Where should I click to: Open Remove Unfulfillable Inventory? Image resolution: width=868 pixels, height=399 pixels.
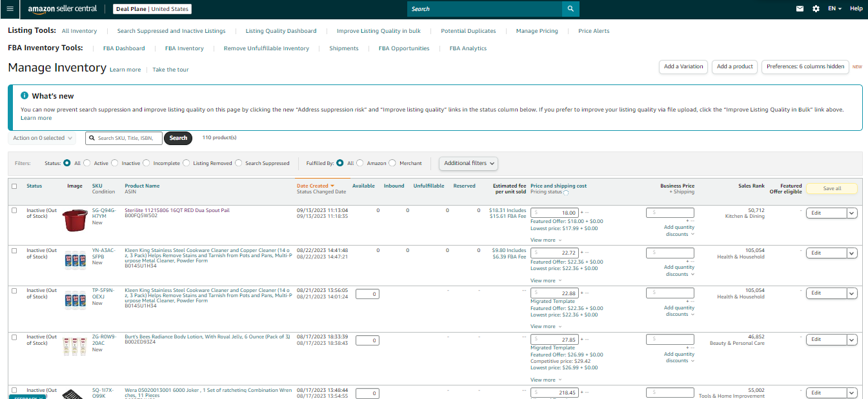click(x=267, y=48)
